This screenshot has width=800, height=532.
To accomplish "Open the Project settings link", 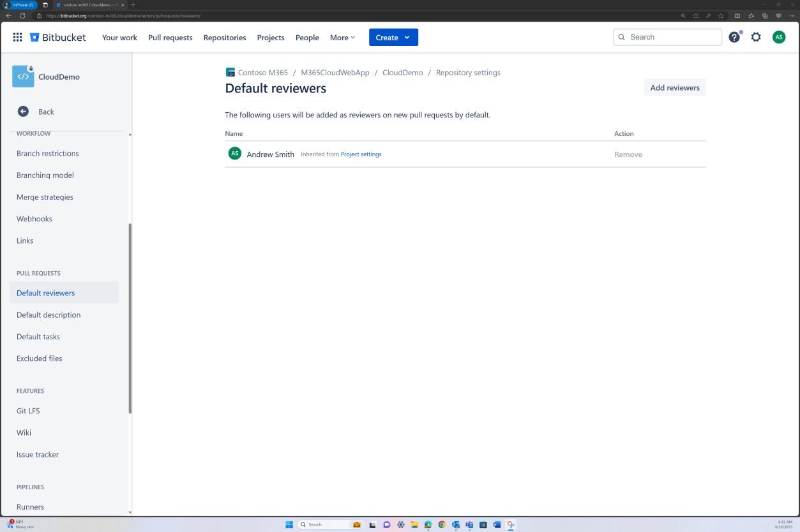I will point(361,154).
